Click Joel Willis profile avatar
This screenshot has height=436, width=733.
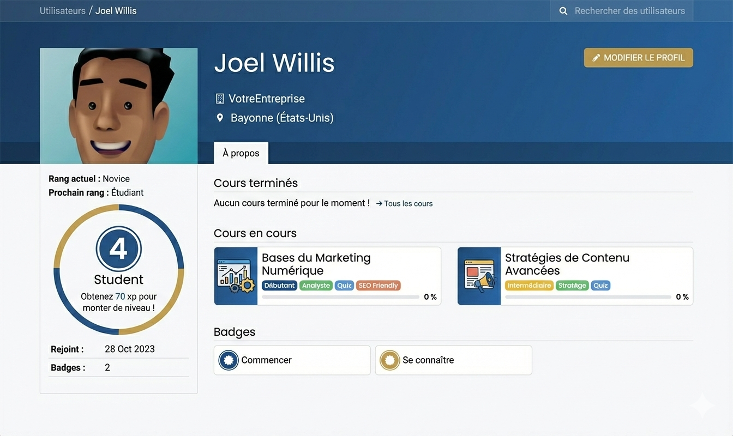click(x=119, y=106)
